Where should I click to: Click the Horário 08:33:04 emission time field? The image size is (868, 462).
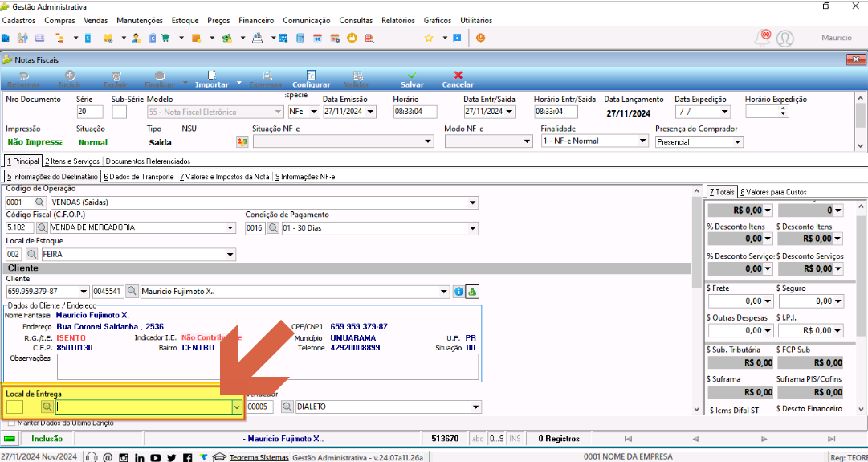coord(415,112)
